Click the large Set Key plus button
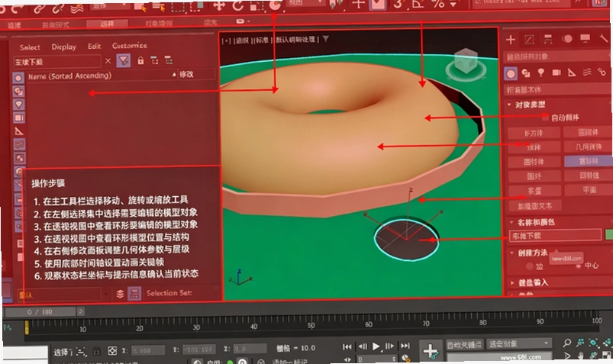613x364 pixels. (430, 350)
